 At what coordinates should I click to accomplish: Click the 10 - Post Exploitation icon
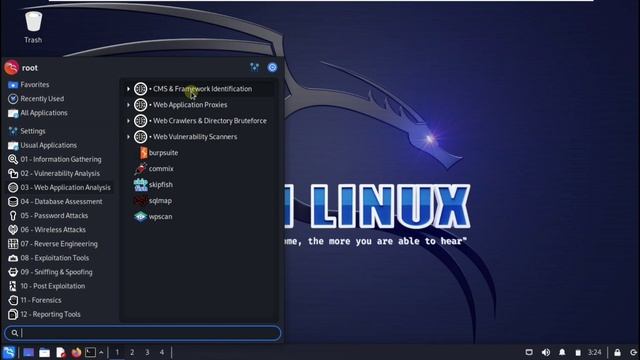(13, 286)
